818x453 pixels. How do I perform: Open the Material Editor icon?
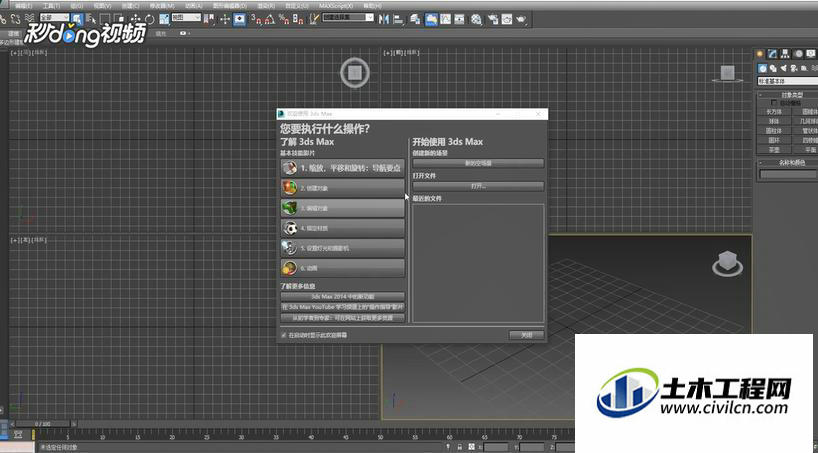(x=477, y=19)
